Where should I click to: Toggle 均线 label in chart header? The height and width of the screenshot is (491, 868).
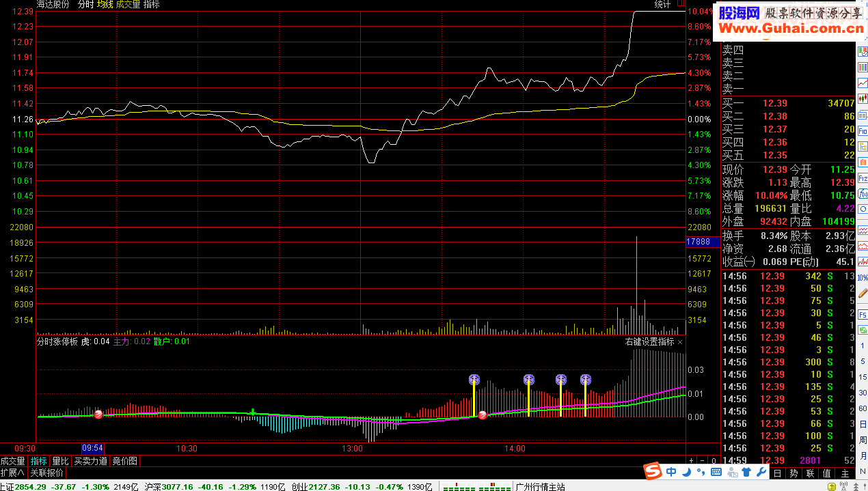point(105,4)
